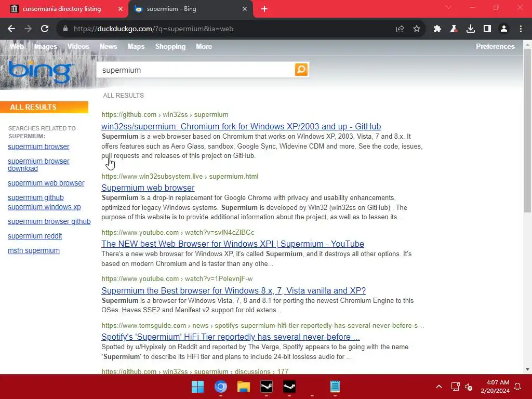The image size is (532, 399).
Task: Click the lock icon in address bar
Action: click(x=65, y=29)
